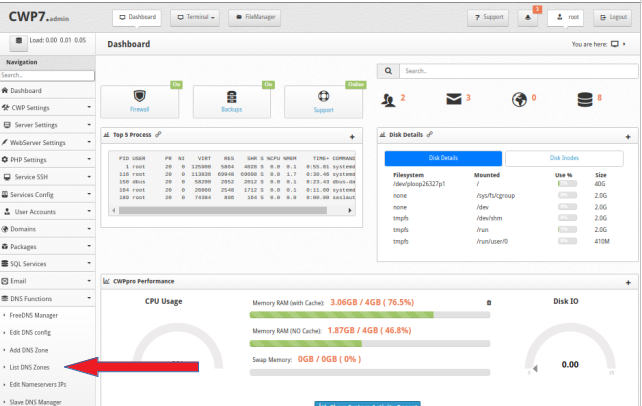
Task: Click Memory RAM NO Cache progress bar
Action: click(370, 343)
